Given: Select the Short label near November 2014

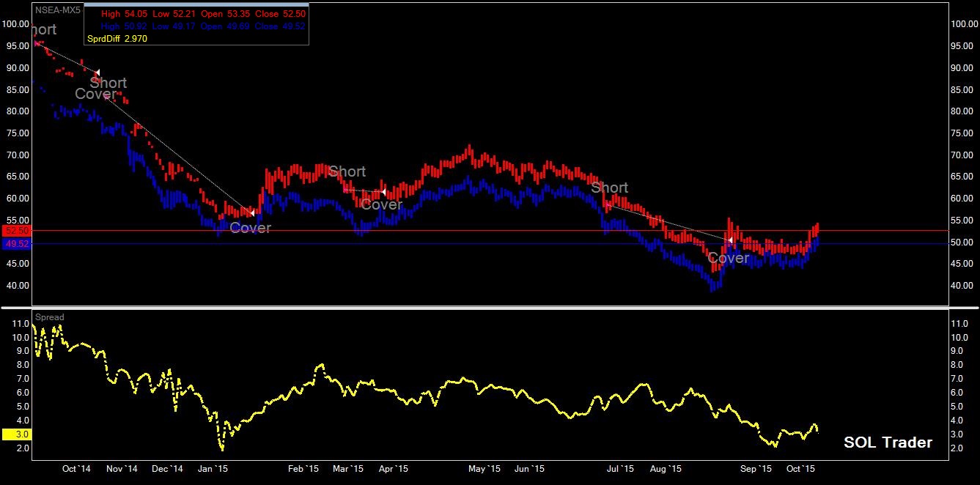Looking at the screenshot, I should (x=108, y=83).
